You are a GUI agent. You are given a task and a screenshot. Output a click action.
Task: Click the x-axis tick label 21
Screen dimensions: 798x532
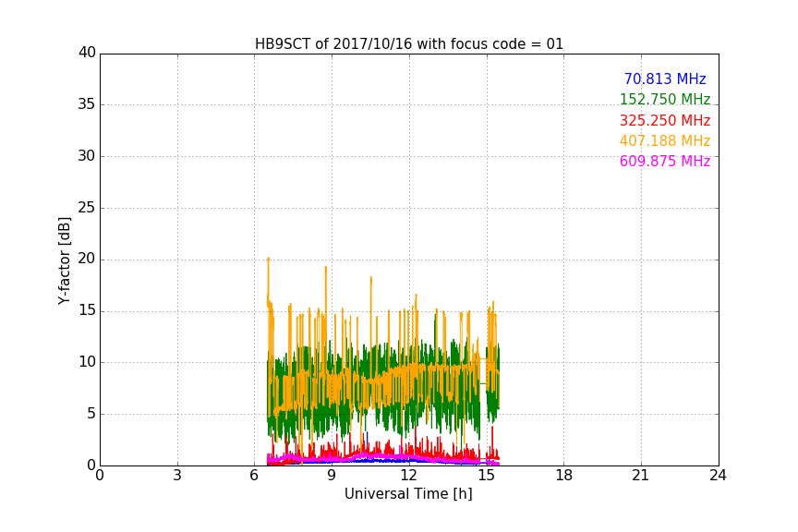click(x=641, y=476)
